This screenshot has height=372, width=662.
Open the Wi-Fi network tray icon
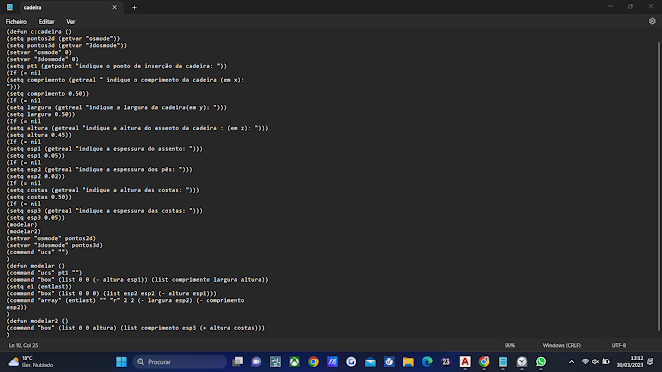point(585,362)
